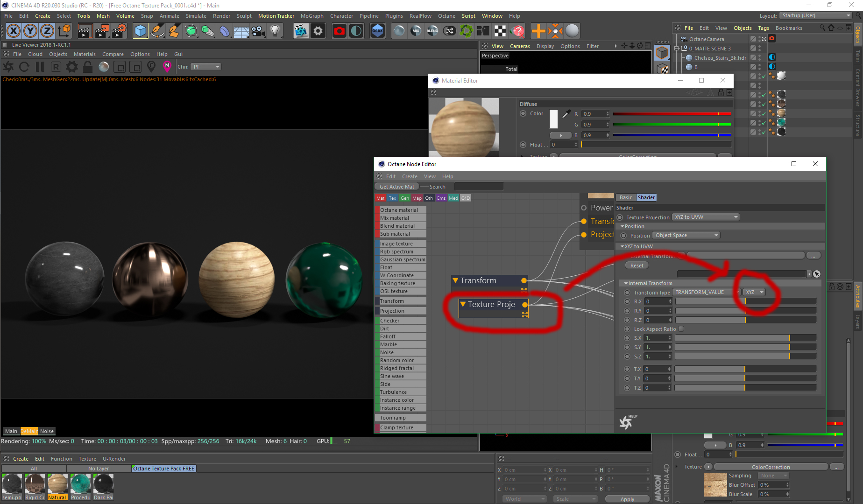Image resolution: width=863 pixels, height=504 pixels.
Task: Toggle the Z axis lock in the main toolbar
Action: (x=47, y=31)
